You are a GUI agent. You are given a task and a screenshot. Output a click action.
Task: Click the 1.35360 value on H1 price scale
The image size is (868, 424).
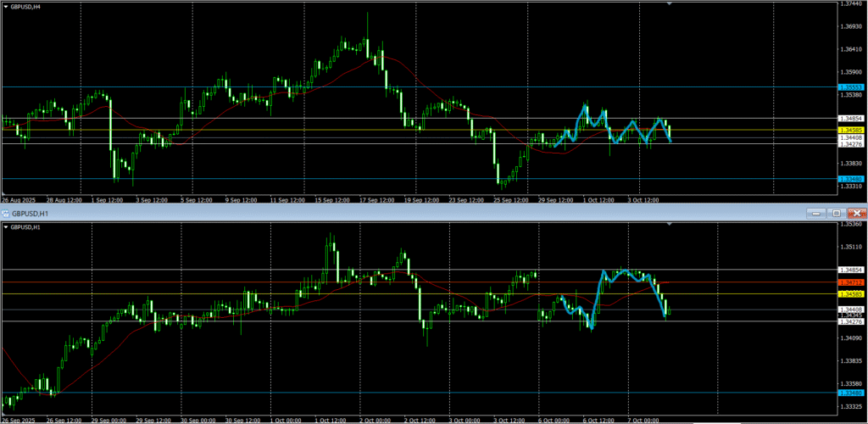(851, 225)
